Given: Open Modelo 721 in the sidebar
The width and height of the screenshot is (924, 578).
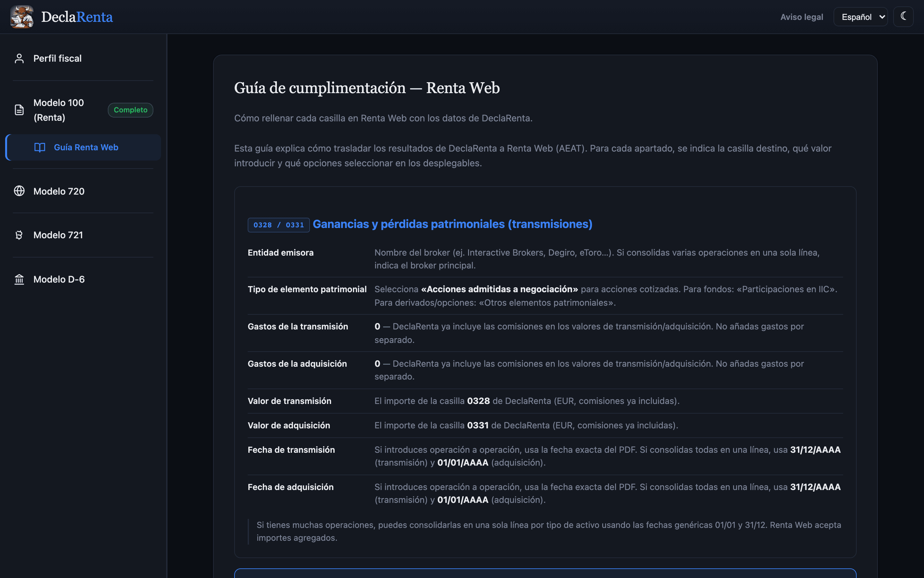Looking at the screenshot, I should pos(83,235).
